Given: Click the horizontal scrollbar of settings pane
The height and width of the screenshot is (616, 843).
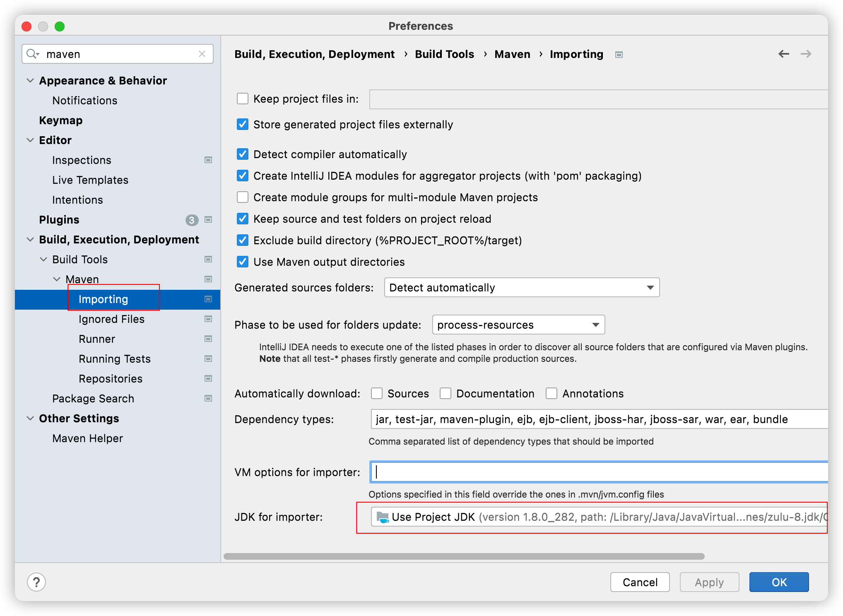Looking at the screenshot, I should click(x=464, y=556).
